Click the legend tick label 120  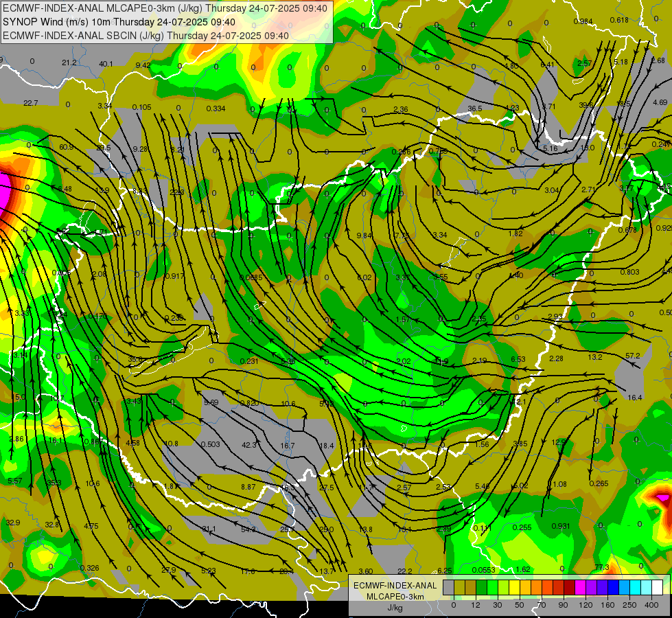pyautogui.click(x=586, y=605)
